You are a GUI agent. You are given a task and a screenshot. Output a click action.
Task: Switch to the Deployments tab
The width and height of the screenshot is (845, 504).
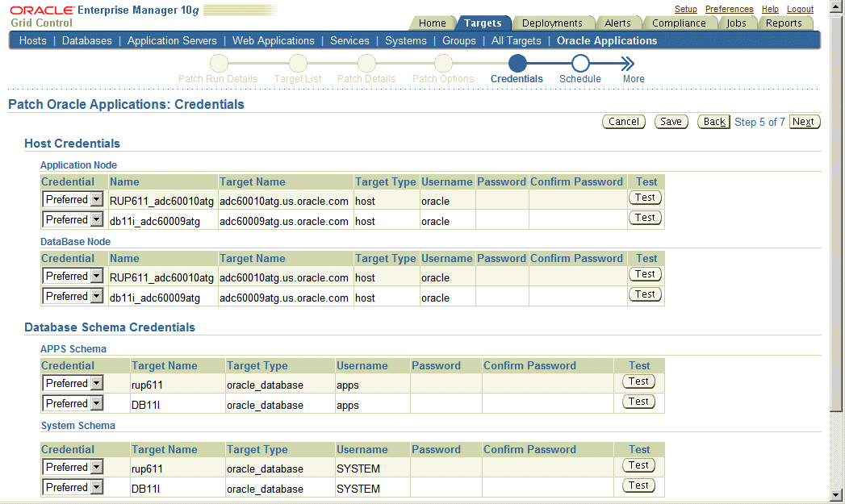coord(552,23)
